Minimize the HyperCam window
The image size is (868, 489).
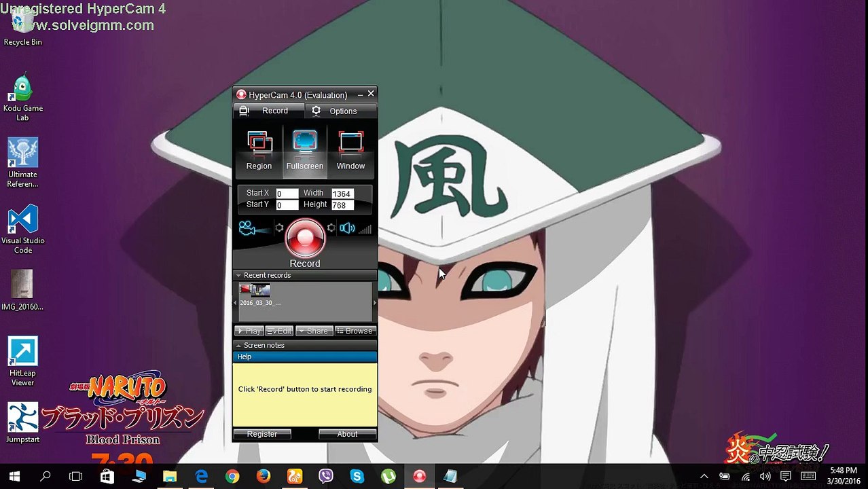[x=360, y=94]
